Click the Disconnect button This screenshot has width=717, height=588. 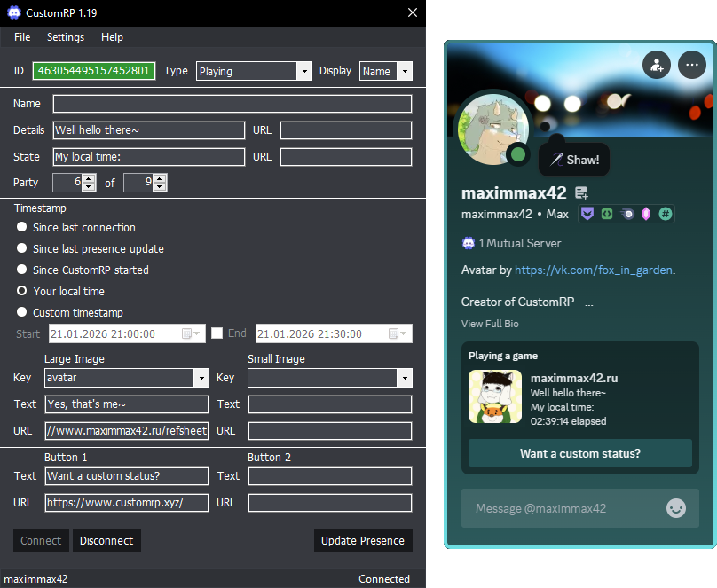click(x=106, y=540)
